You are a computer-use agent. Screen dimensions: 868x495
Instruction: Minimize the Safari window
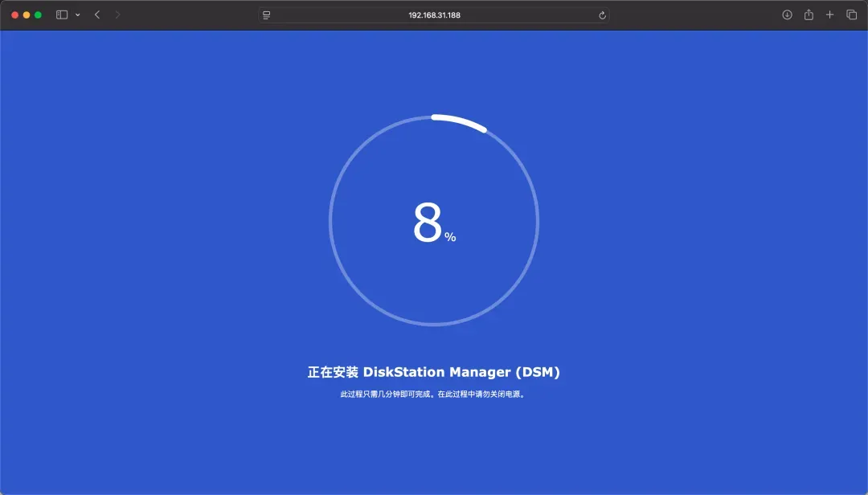[27, 15]
